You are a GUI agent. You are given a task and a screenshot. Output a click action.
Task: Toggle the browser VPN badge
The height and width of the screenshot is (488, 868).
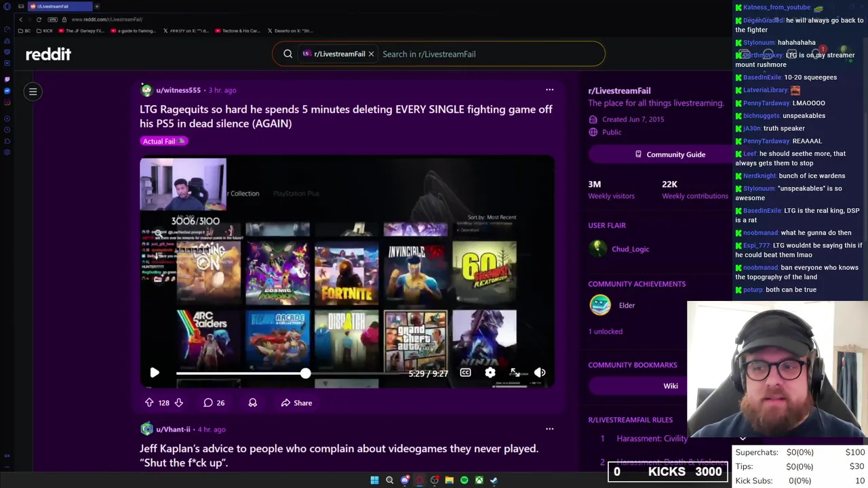[x=54, y=20]
